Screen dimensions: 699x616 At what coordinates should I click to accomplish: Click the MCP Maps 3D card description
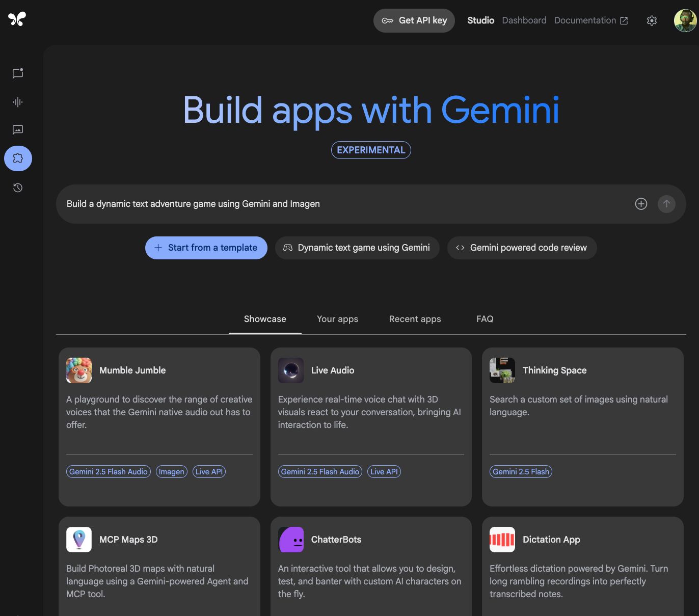tap(157, 581)
